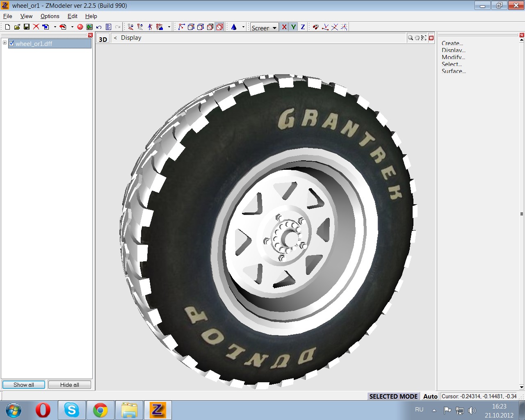Viewport: 525px width, 420px height.
Task: Switch to Edges level cube icon
Action: click(x=191, y=27)
